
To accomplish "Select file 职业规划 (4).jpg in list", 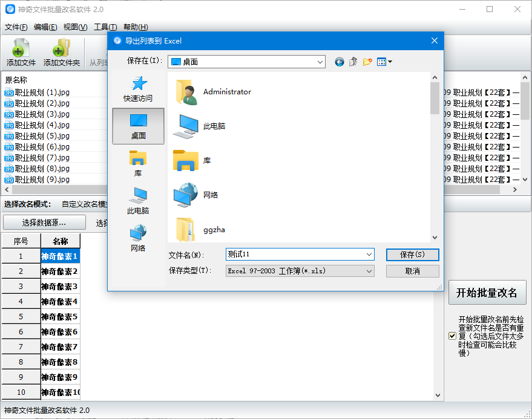I will pyautogui.click(x=38, y=125).
